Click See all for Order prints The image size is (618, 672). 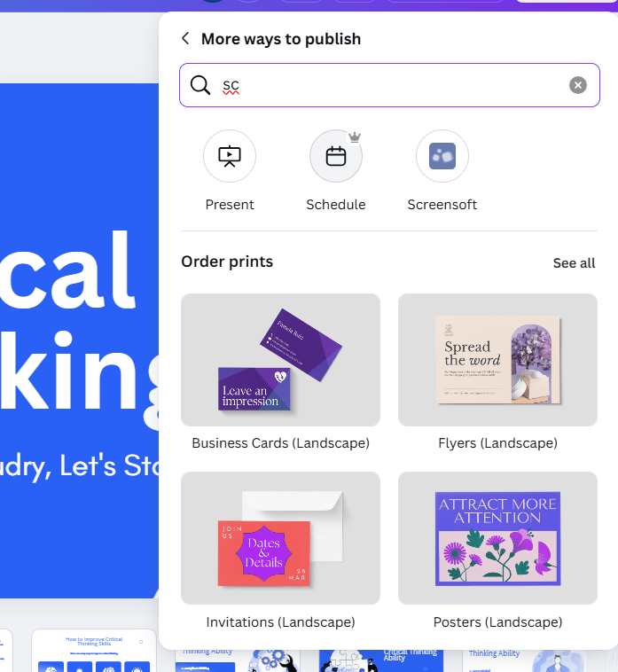(574, 262)
